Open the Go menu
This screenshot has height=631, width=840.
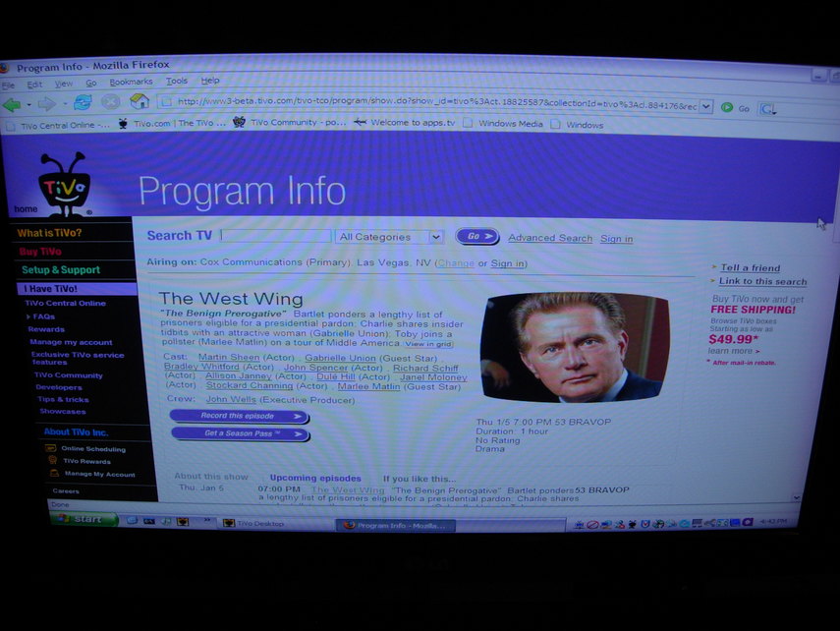tap(91, 84)
